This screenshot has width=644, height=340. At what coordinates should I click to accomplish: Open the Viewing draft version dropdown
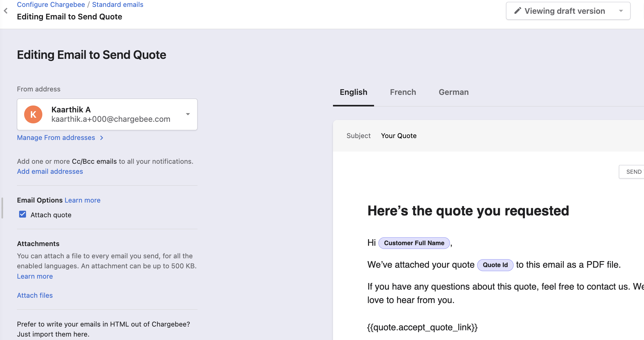pyautogui.click(x=620, y=11)
